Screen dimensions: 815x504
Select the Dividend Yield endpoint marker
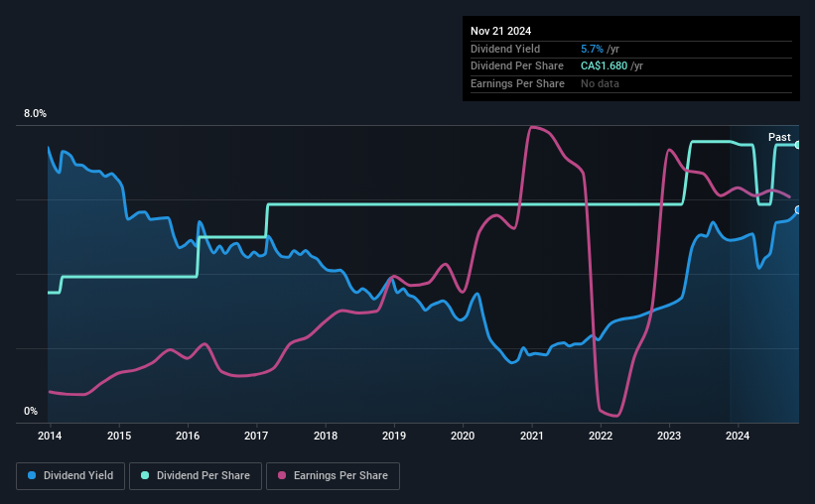pyautogui.click(x=798, y=210)
